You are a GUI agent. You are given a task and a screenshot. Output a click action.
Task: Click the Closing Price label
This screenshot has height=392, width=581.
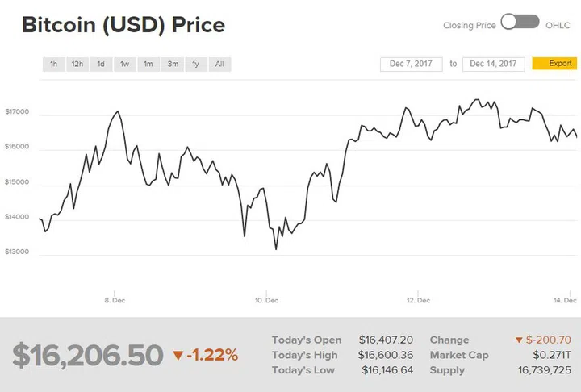coord(469,25)
